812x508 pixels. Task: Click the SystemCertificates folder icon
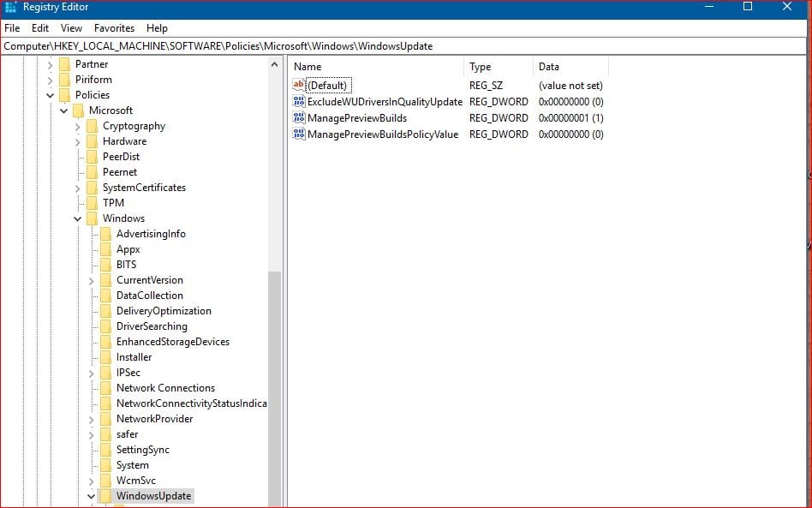(x=93, y=188)
